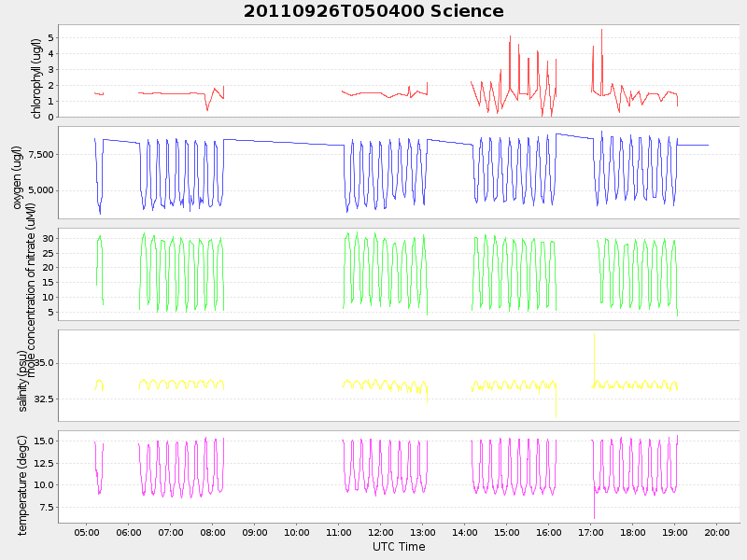This screenshot has width=747, height=560.
Task: Click the 35.0 salinity axis value
Action: 44,363
